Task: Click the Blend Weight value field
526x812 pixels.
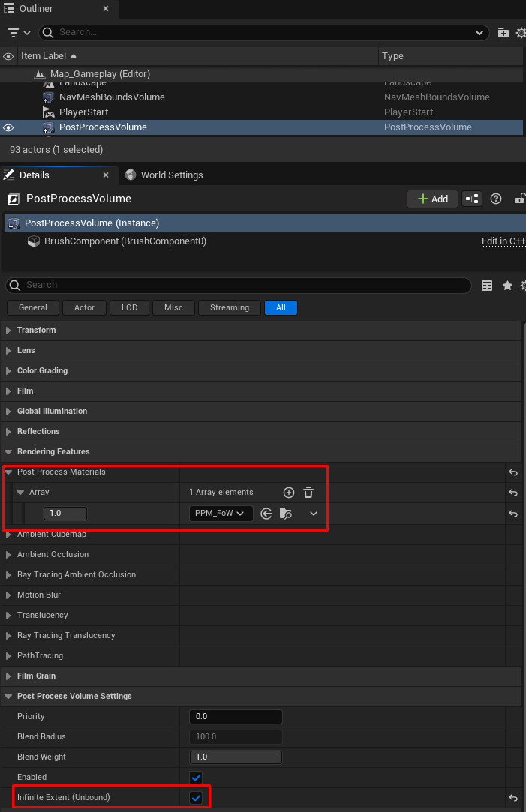Action: [236, 757]
